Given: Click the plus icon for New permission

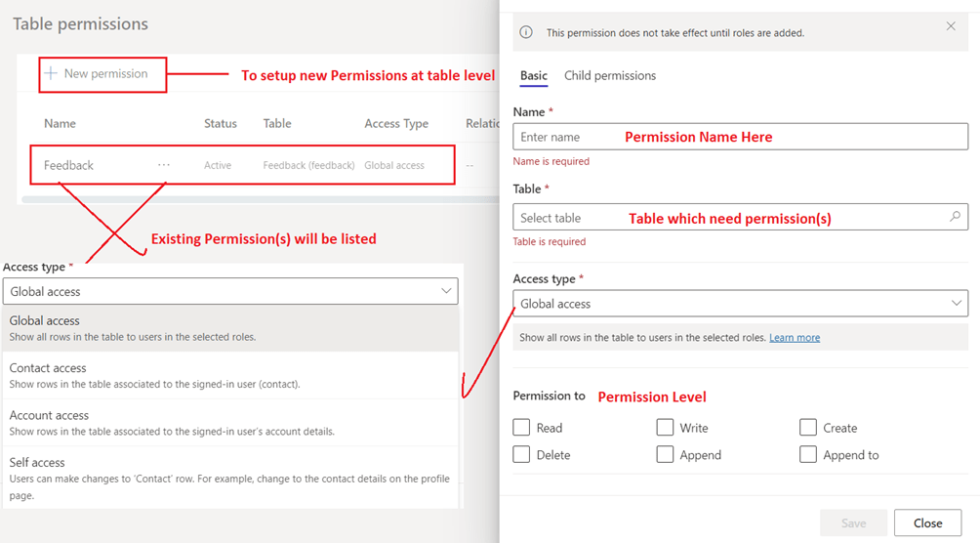Looking at the screenshot, I should [x=51, y=73].
